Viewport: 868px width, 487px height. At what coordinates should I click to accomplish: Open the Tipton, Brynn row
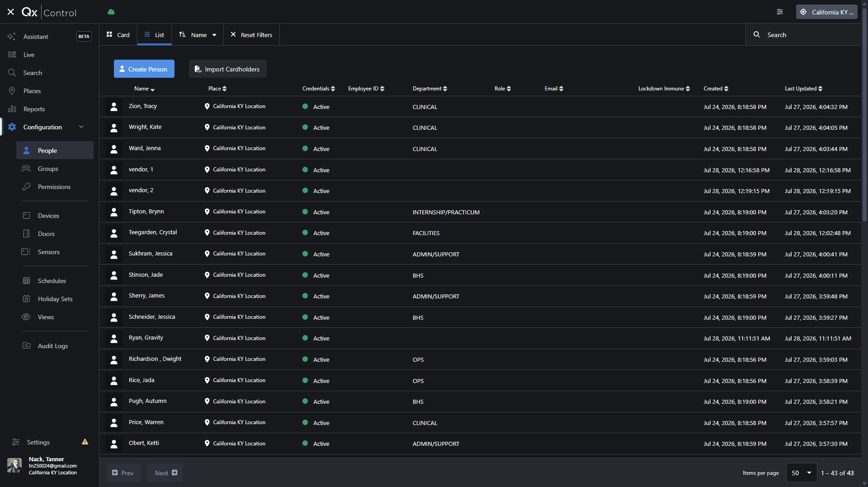[480, 212]
